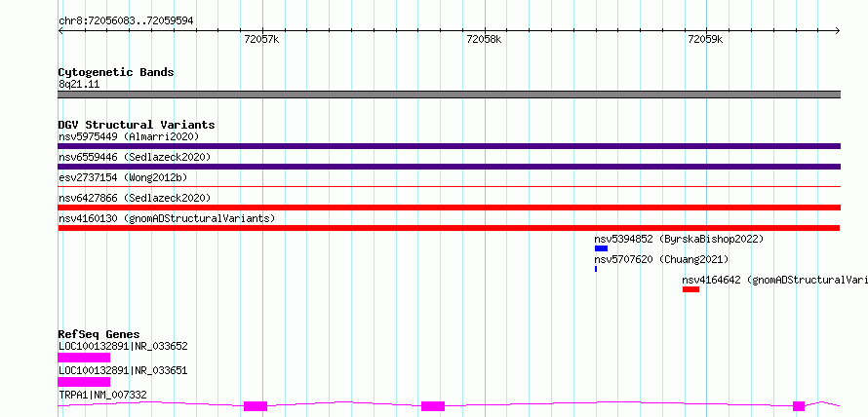Click the DGV Structural Variants track title
The width and height of the screenshot is (868, 417).
pyautogui.click(x=137, y=125)
